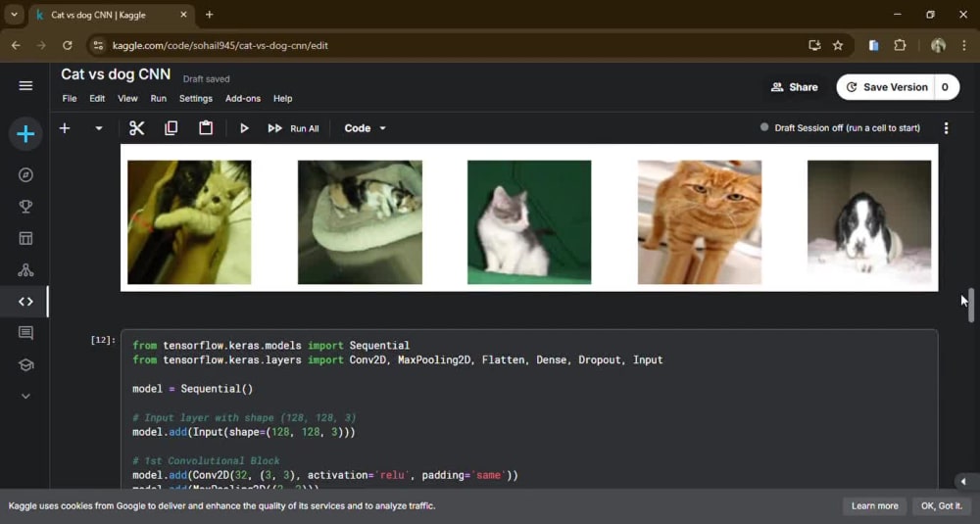Open Datasets table sidebar icon
Screen dimensions: 980x524
(25, 239)
